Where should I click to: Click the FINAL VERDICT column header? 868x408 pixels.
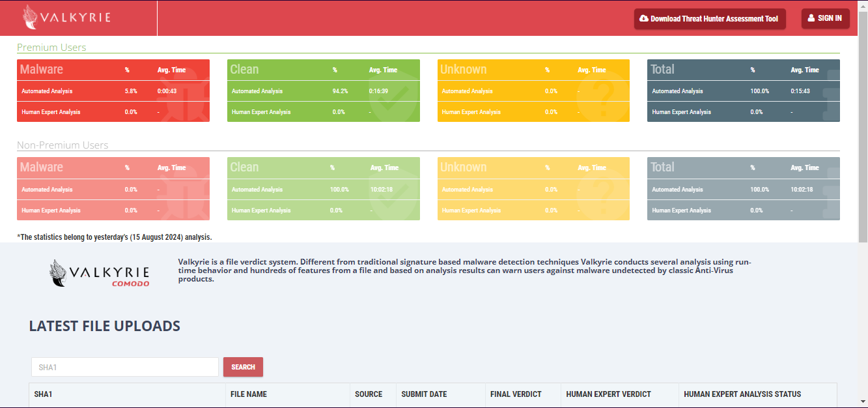click(516, 394)
